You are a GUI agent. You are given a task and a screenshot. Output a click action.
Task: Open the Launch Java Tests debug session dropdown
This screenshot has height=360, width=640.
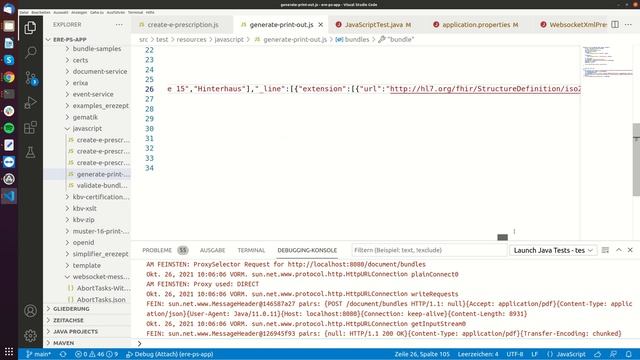[553, 250]
